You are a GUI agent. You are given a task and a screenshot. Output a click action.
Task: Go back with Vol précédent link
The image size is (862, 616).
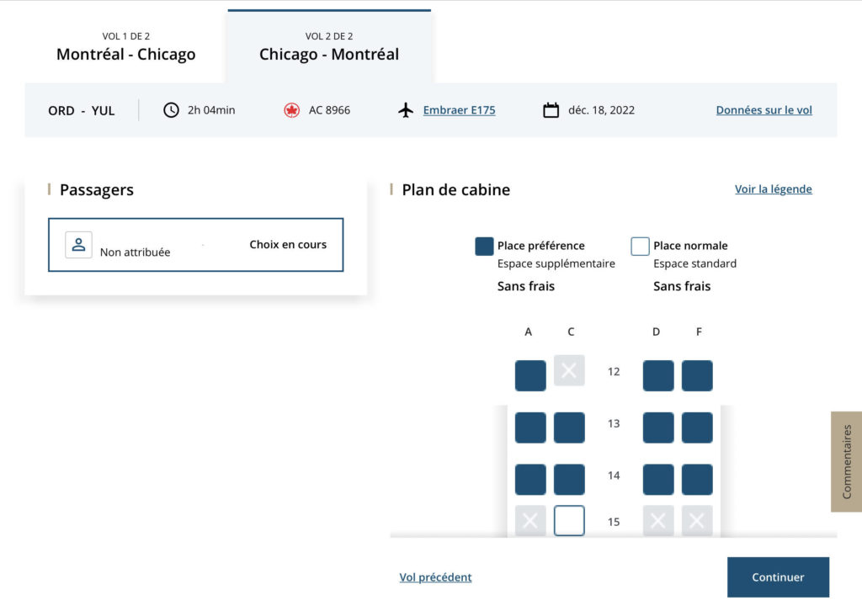435,577
